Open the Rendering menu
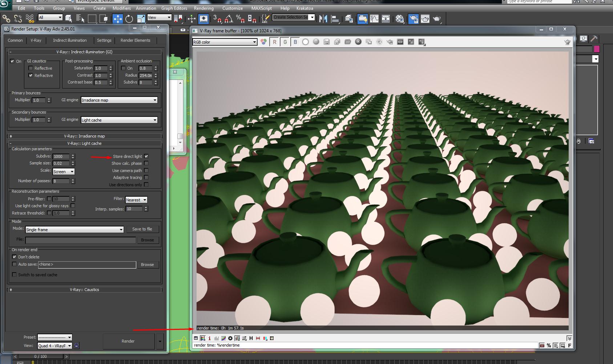 [x=204, y=8]
